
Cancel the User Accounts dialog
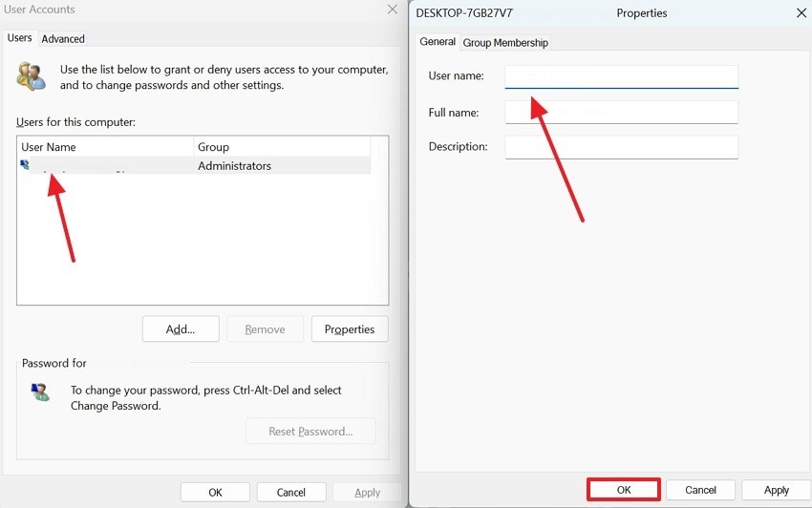click(x=291, y=493)
